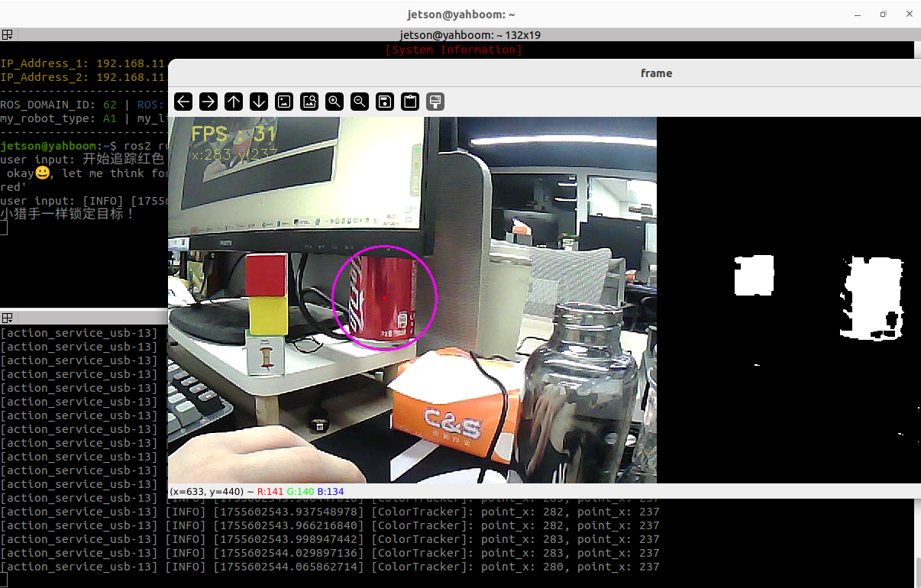The image size is (921, 588).
Task: Save the current frame with the floppy disk icon
Action: [385, 102]
